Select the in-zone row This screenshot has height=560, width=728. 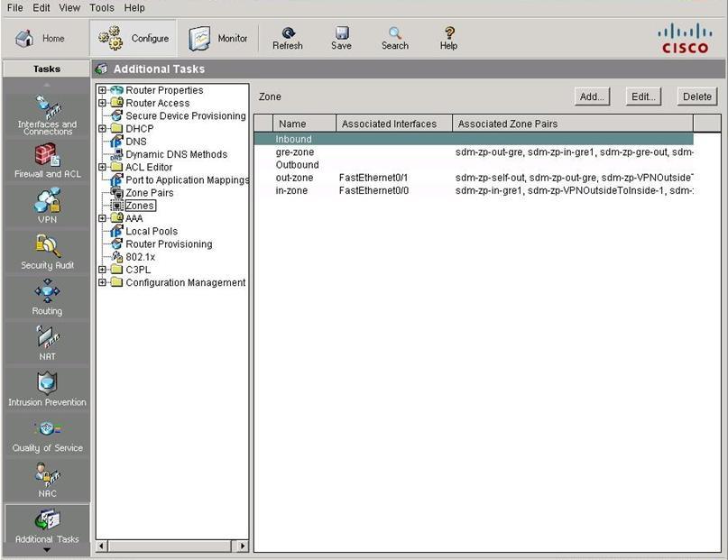click(474, 190)
